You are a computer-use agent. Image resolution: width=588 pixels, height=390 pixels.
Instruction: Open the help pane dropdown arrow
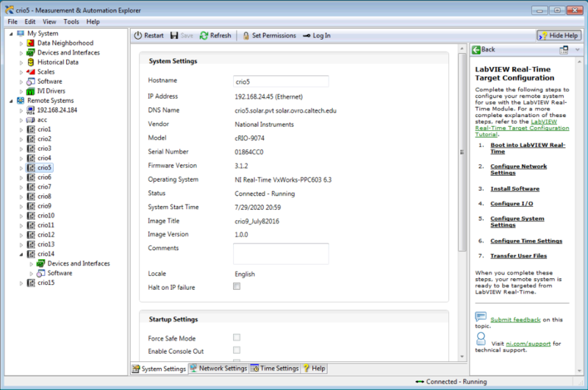coord(578,49)
